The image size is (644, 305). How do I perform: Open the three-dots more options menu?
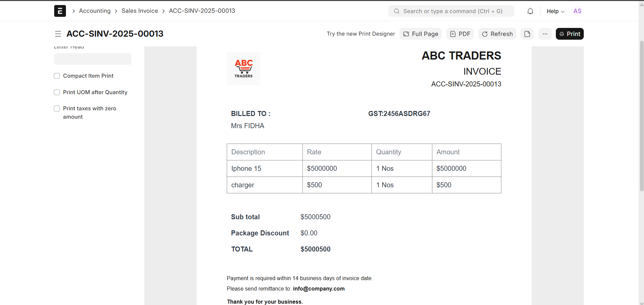(x=545, y=34)
